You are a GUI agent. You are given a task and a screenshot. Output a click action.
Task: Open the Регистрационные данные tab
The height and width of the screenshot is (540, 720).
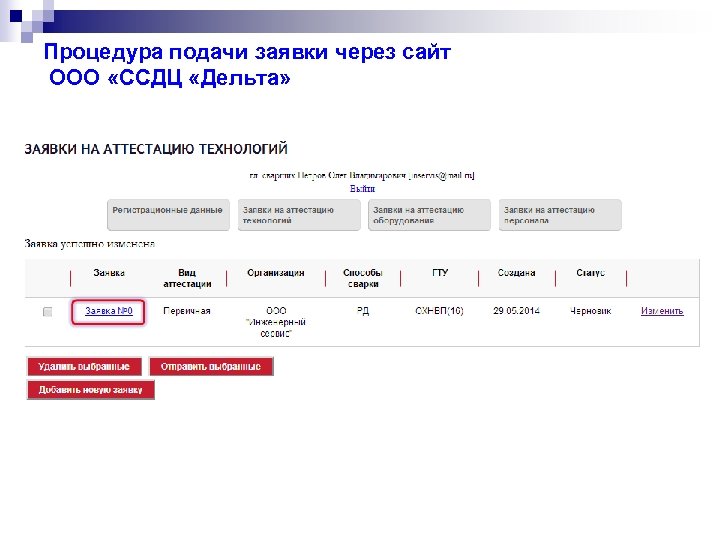coord(168,214)
